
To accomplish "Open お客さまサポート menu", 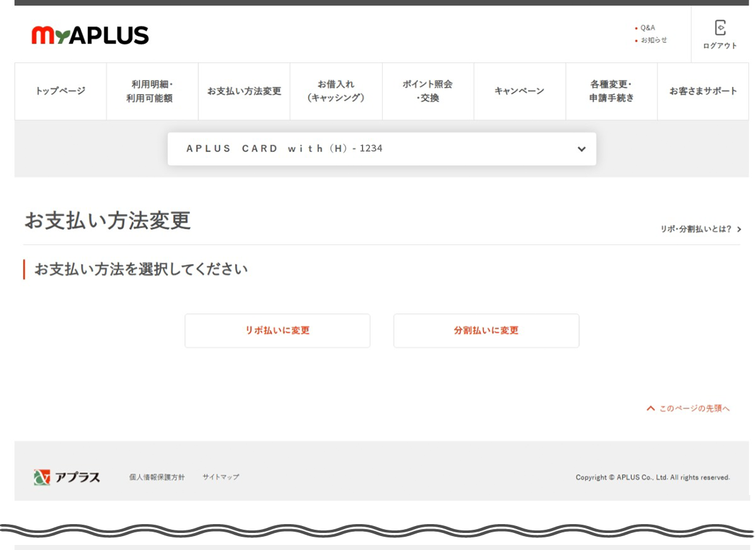I will pyautogui.click(x=703, y=91).
